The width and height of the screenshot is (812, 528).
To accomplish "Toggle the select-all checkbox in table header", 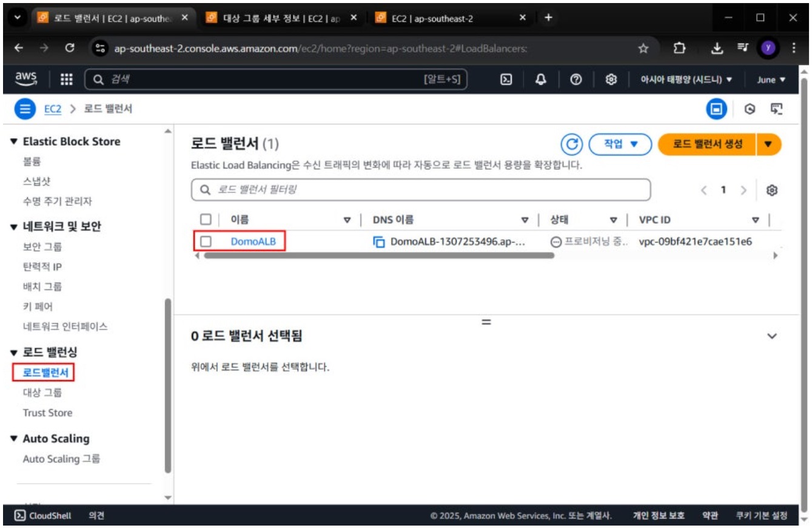I will click(206, 220).
